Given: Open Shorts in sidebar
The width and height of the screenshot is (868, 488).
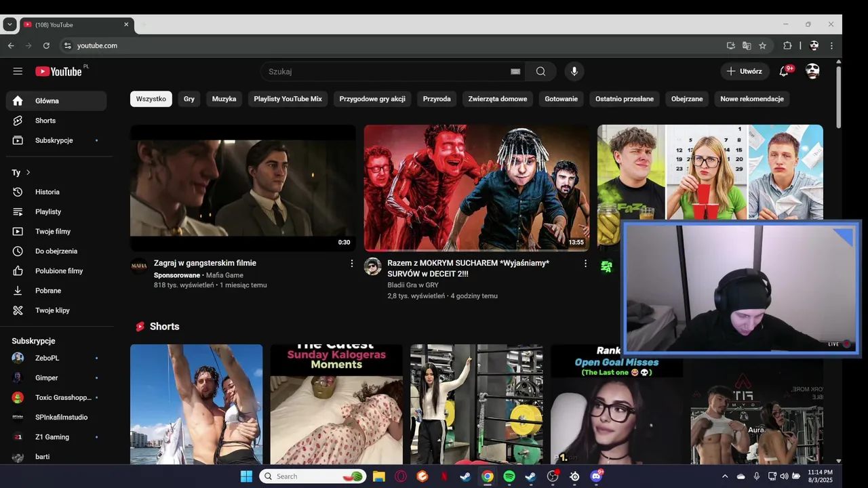Looking at the screenshot, I should pos(56,121).
